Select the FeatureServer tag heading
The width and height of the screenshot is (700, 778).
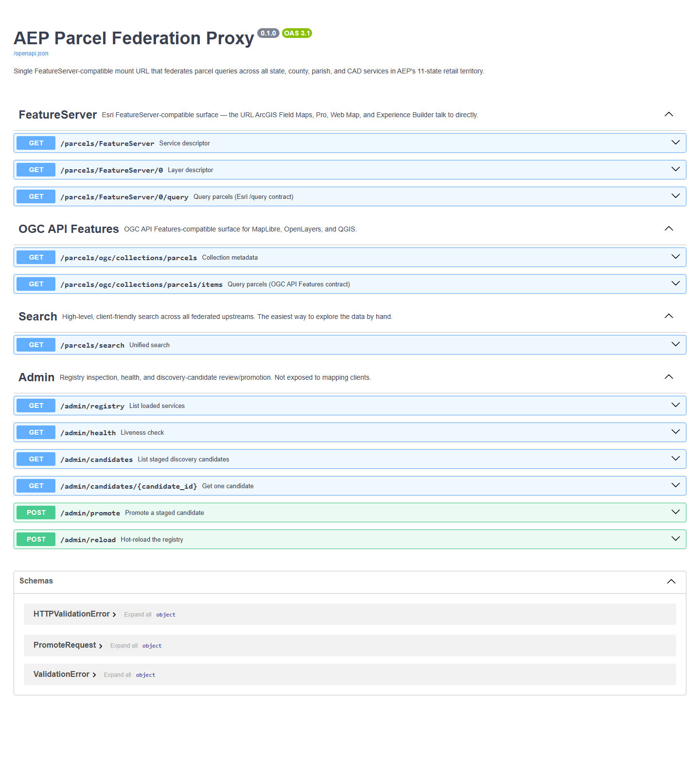click(58, 115)
